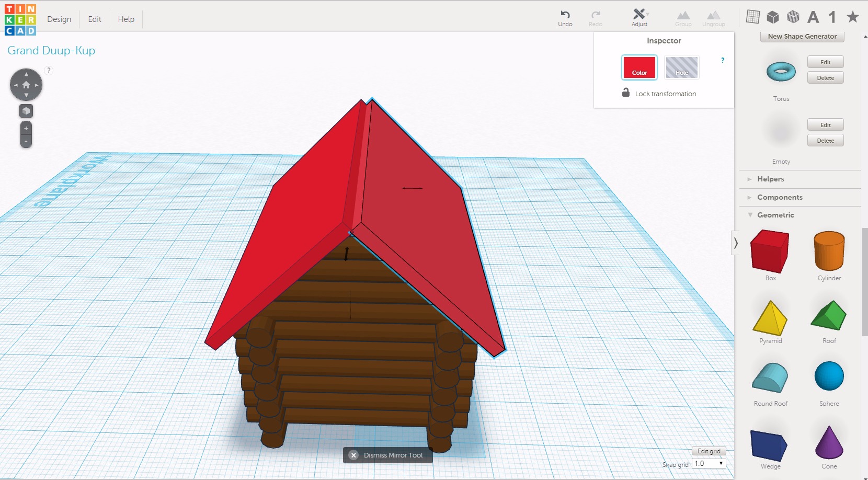Click project title Grand Duup-Kup
This screenshot has height=480, width=868.
click(x=51, y=51)
